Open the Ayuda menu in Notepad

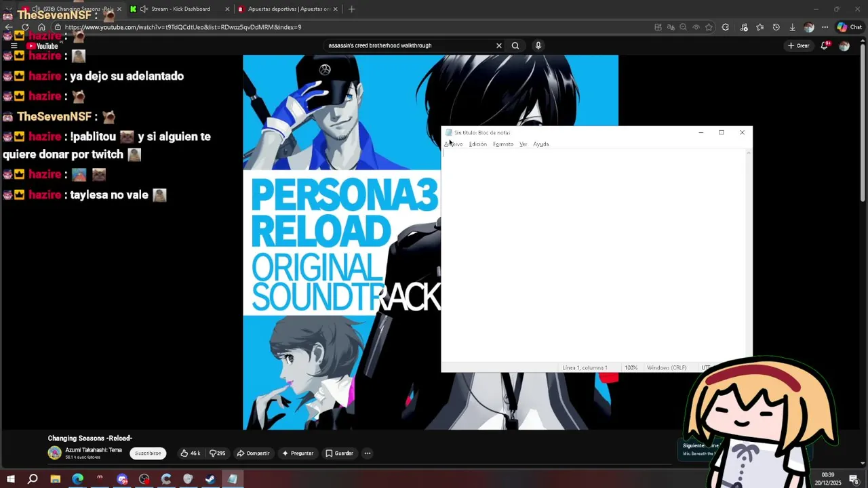click(540, 144)
